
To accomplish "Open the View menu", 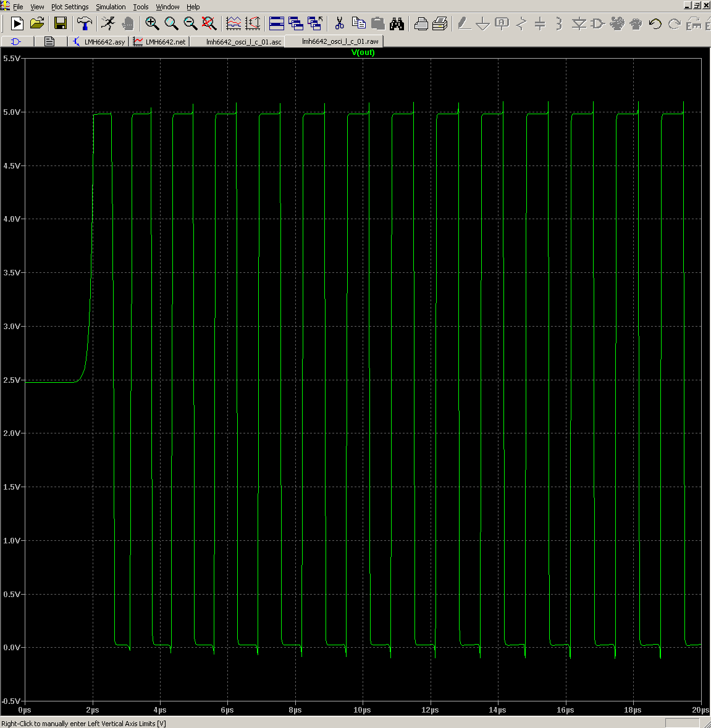I will click(37, 7).
